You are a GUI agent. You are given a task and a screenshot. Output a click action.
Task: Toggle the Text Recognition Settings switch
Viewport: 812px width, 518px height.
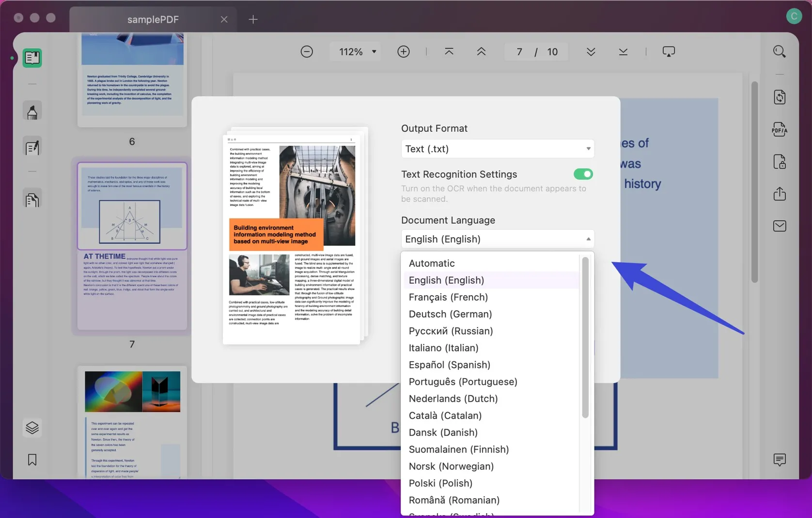tap(583, 174)
